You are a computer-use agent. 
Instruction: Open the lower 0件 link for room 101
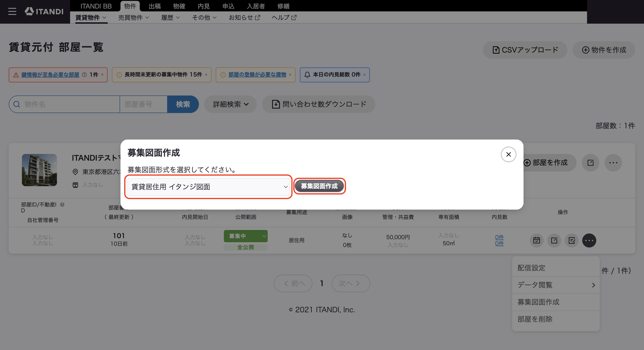click(499, 243)
